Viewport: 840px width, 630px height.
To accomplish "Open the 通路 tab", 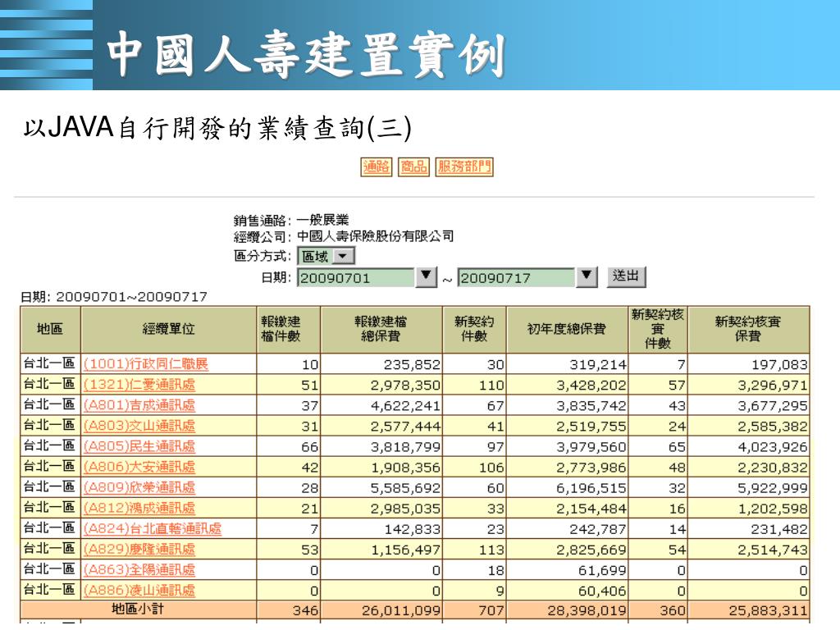I will click(x=376, y=167).
